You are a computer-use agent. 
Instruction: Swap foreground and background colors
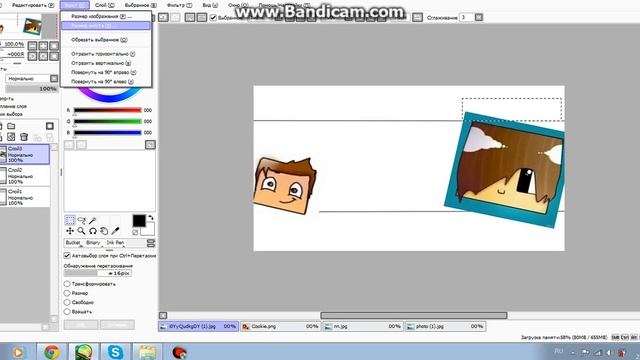(151, 218)
